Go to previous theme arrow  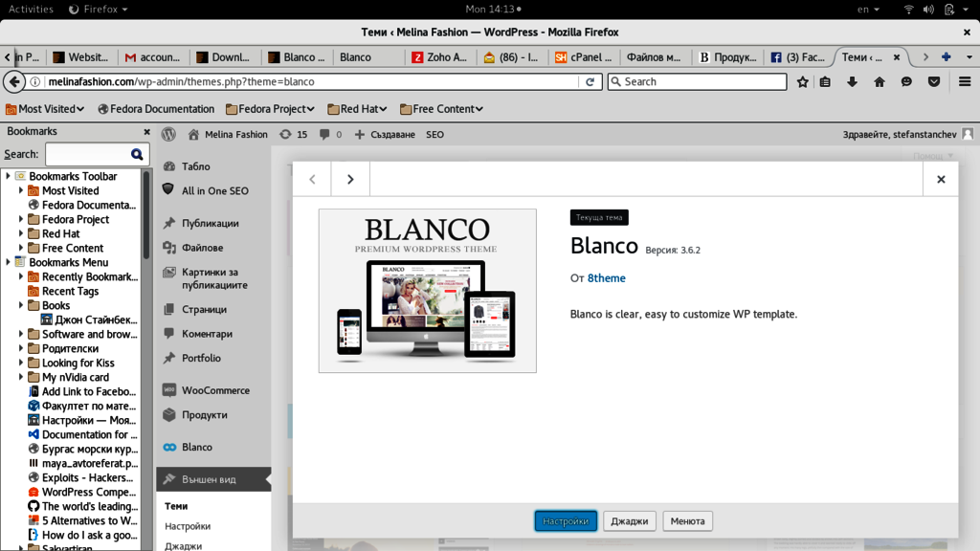click(x=313, y=179)
